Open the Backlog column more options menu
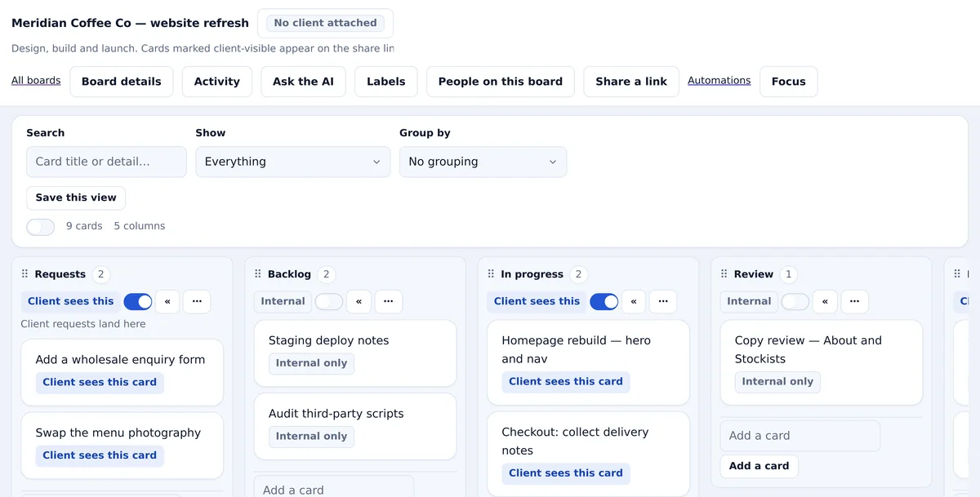 point(388,301)
